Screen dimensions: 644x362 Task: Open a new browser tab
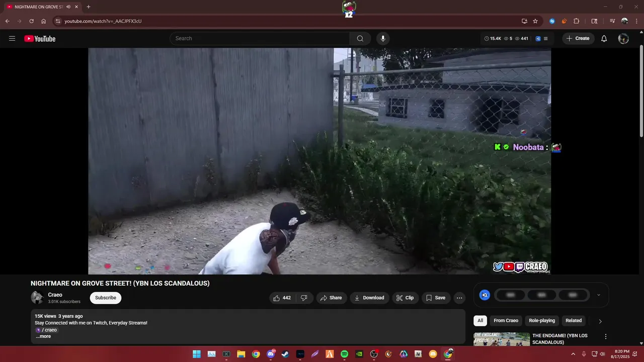(x=89, y=7)
